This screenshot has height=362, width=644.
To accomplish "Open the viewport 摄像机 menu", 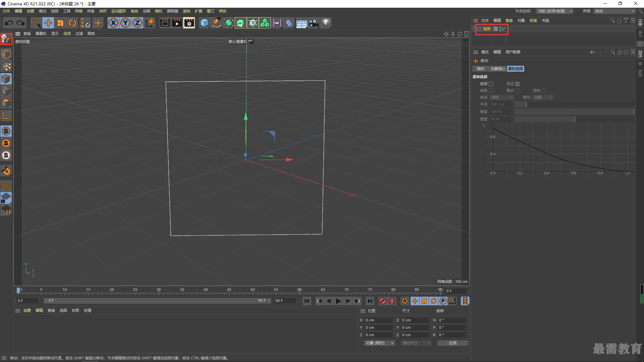I will pos(41,34).
